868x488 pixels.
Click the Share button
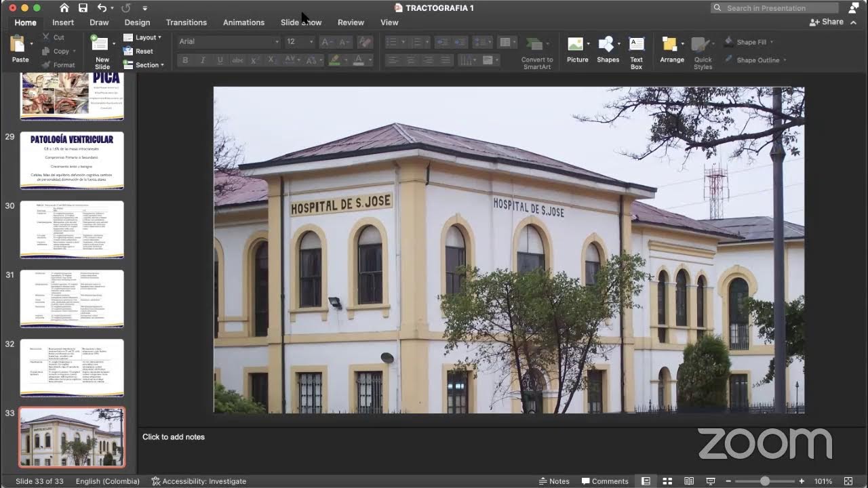(827, 22)
